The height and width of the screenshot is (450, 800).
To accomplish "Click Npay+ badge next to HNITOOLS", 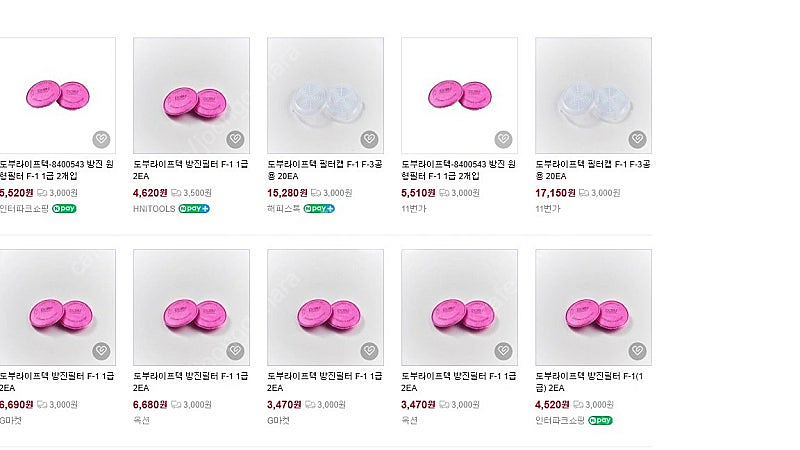I will pos(194,209).
